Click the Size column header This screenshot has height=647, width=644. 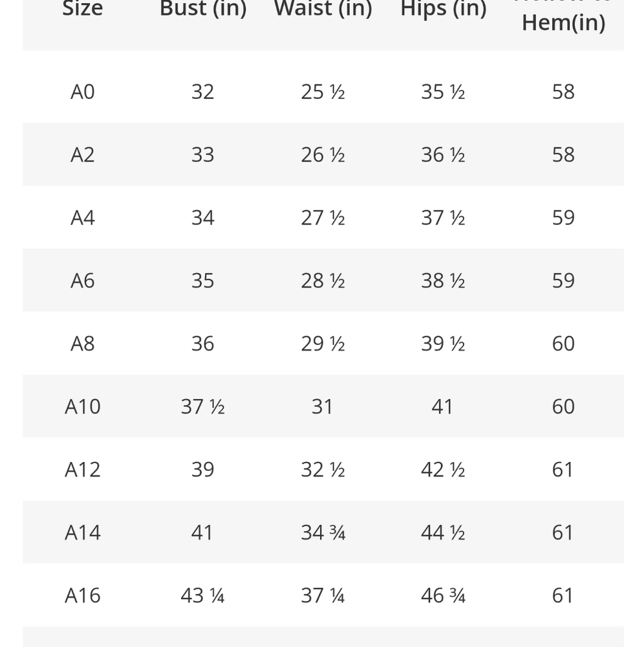(82, 9)
